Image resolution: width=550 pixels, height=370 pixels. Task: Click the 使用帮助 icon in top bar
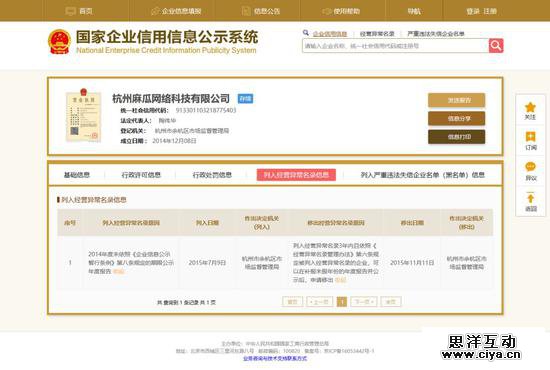pyautogui.click(x=327, y=11)
